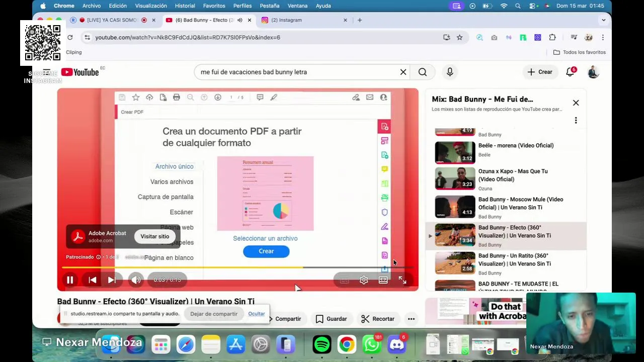Open Mix playlist three-dot options
The width and height of the screenshot is (644, 362).
[x=576, y=120]
